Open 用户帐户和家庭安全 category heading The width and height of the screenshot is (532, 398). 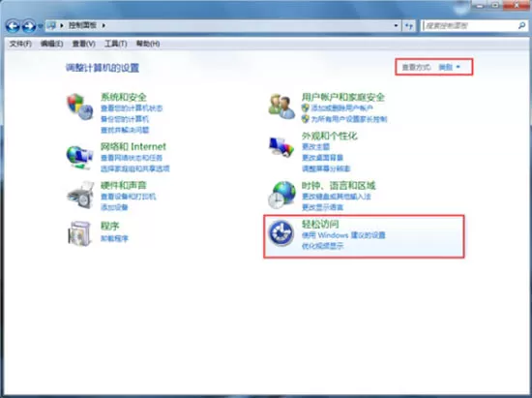click(343, 97)
